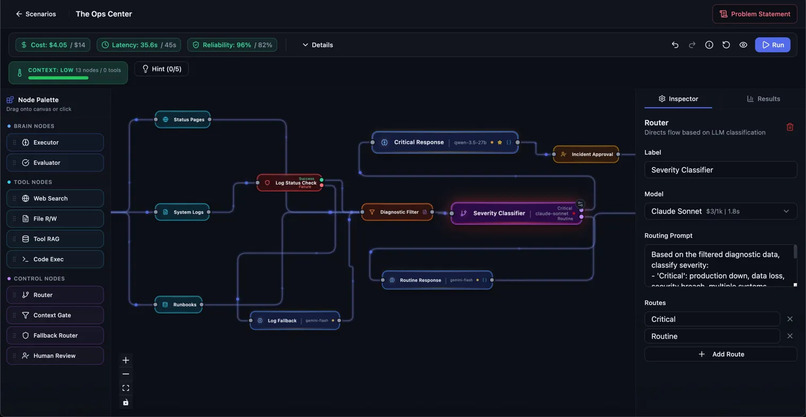
Task: Remove the Critical route
Action: tap(790, 319)
